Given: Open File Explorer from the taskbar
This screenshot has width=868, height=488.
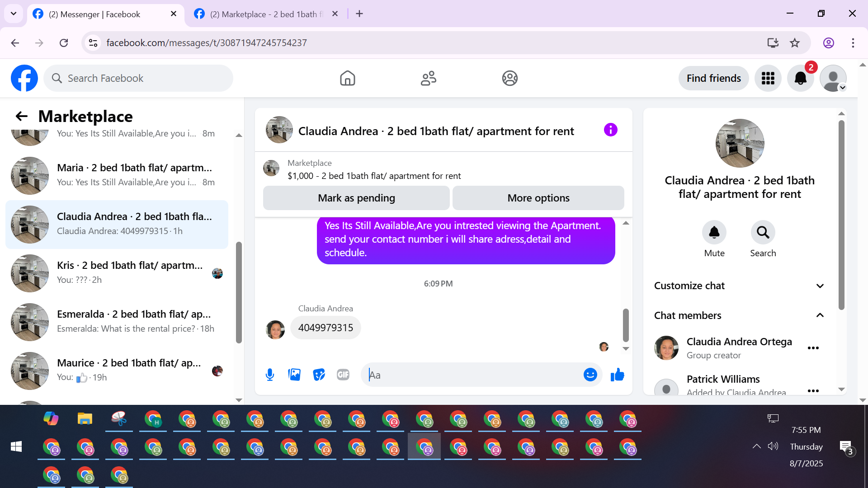Looking at the screenshot, I should click(85, 419).
